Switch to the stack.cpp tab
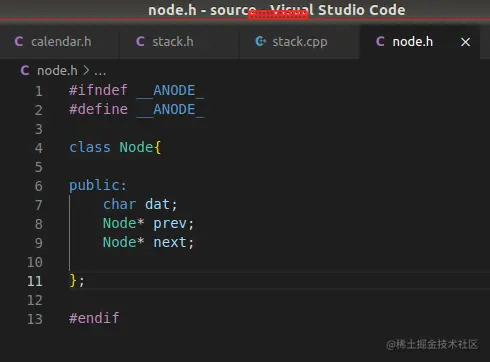Image resolution: width=490 pixels, height=362 pixels. click(x=299, y=42)
